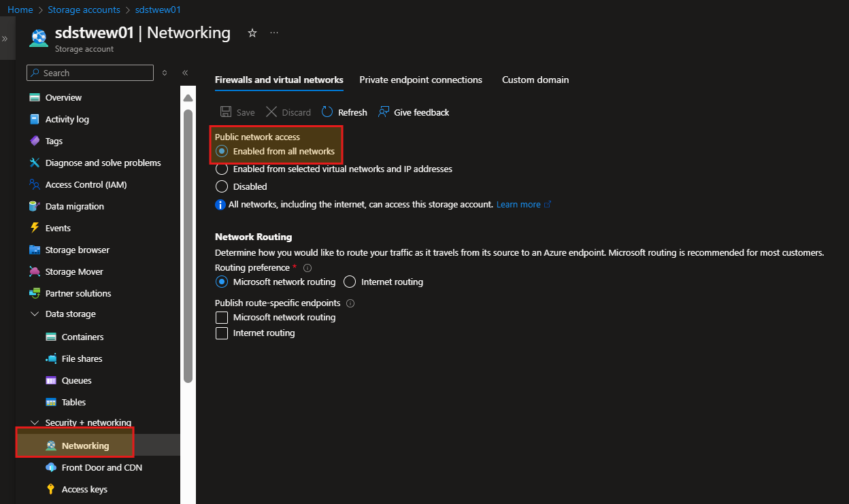Click the sort arrows beside the search box
Viewport: 849px width, 504px height.
pyautogui.click(x=165, y=73)
